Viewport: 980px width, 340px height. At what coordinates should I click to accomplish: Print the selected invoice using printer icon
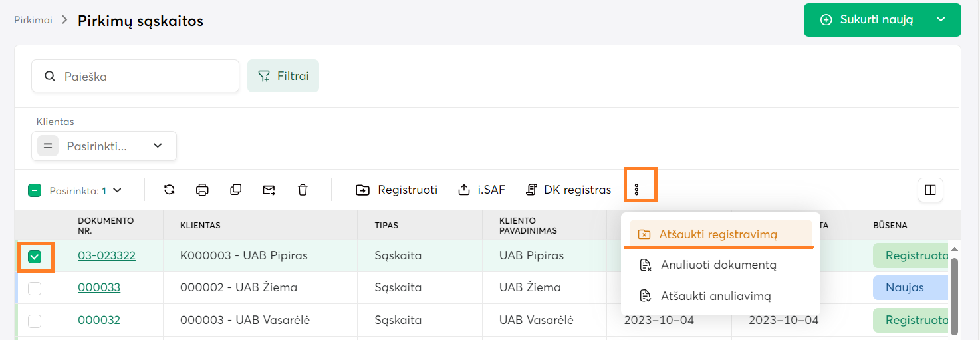[203, 190]
